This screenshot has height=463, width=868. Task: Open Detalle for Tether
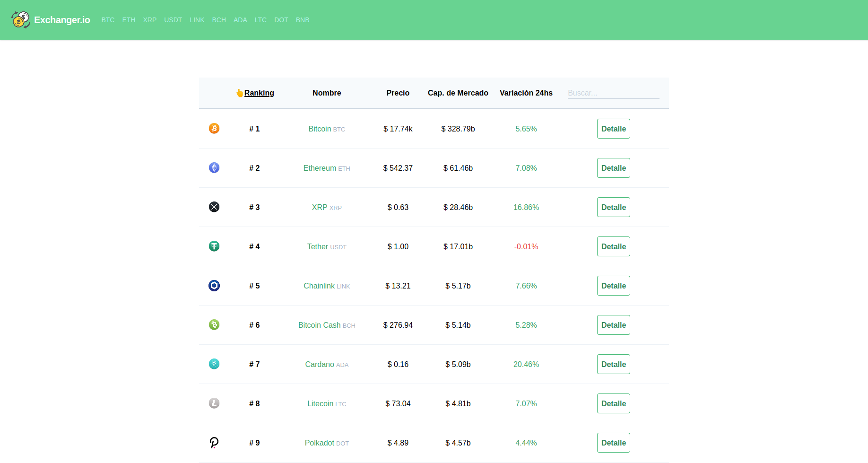click(614, 246)
